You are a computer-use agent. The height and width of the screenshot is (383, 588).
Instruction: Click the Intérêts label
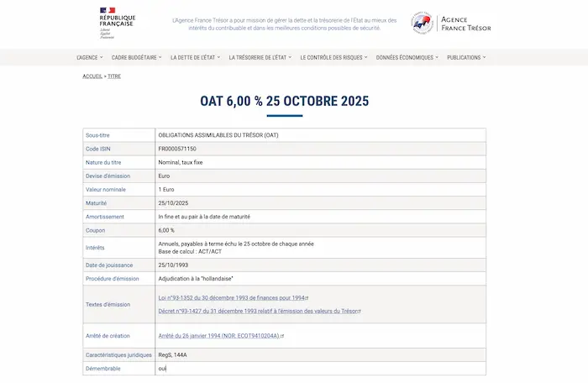click(95, 248)
